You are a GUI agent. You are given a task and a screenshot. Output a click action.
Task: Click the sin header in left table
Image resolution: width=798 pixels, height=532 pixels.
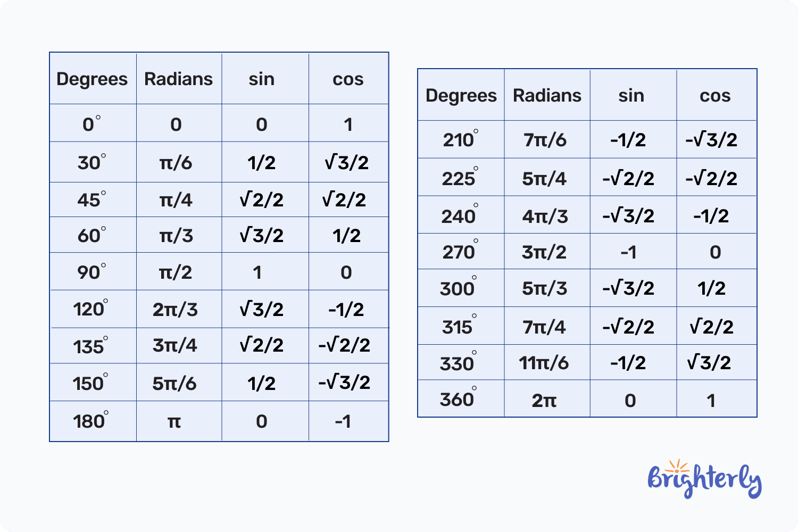262,79
